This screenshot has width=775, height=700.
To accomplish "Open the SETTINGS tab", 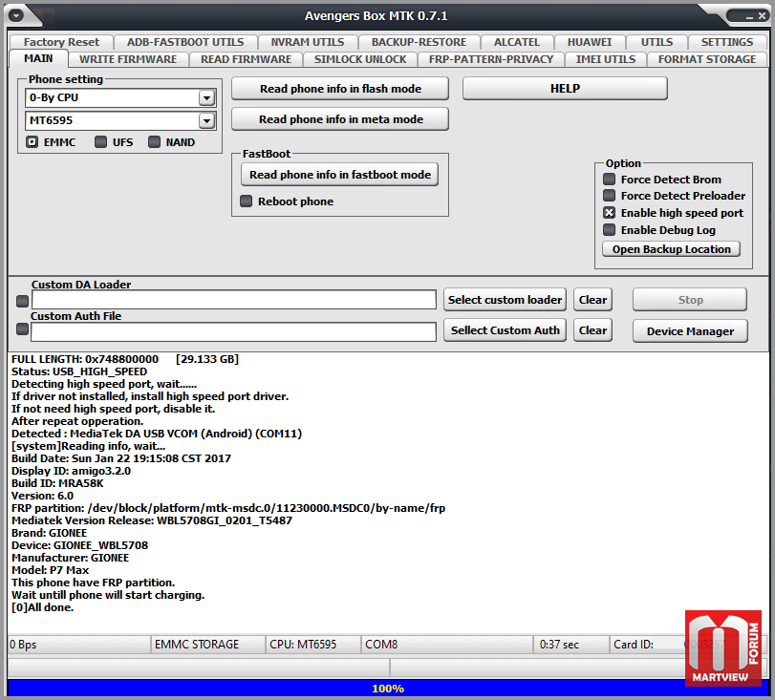I will (727, 42).
